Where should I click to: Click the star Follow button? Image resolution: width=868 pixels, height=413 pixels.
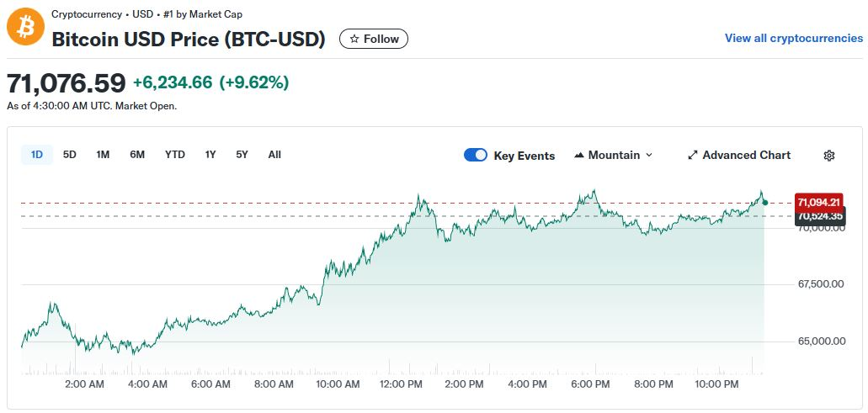tap(374, 39)
